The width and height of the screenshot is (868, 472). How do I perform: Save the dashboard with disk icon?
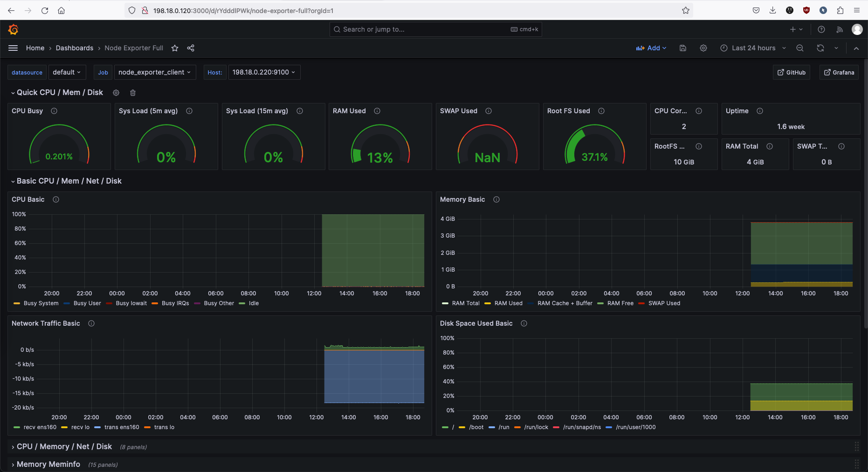click(x=683, y=48)
